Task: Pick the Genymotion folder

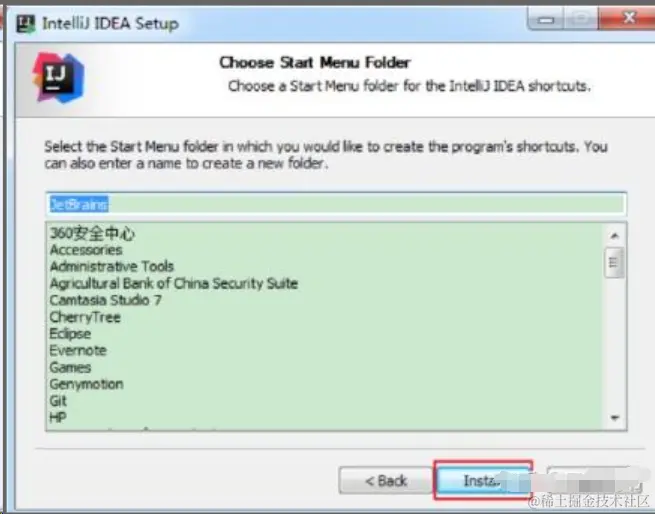Action: pos(86,384)
